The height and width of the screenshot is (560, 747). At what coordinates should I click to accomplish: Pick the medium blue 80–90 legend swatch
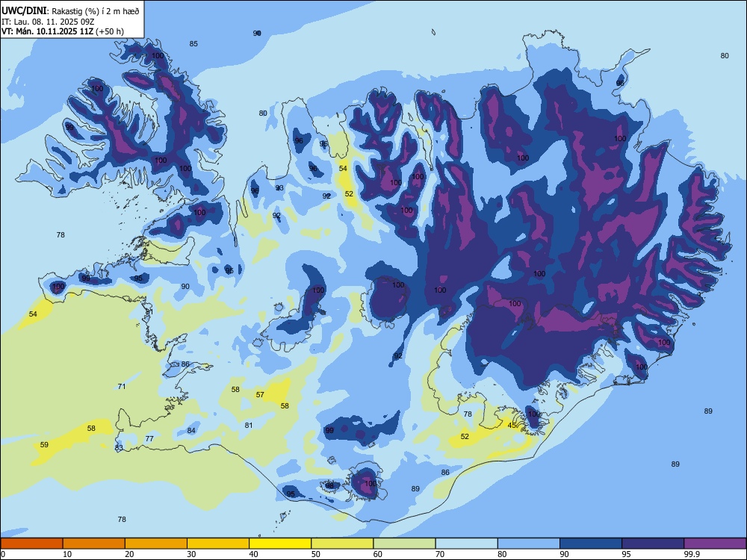tap(529, 544)
